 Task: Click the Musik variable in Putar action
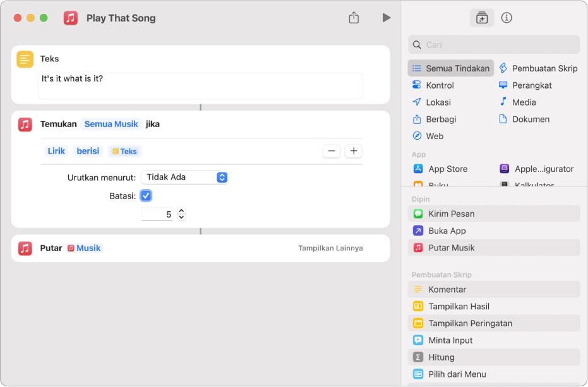tap(84, 248)
